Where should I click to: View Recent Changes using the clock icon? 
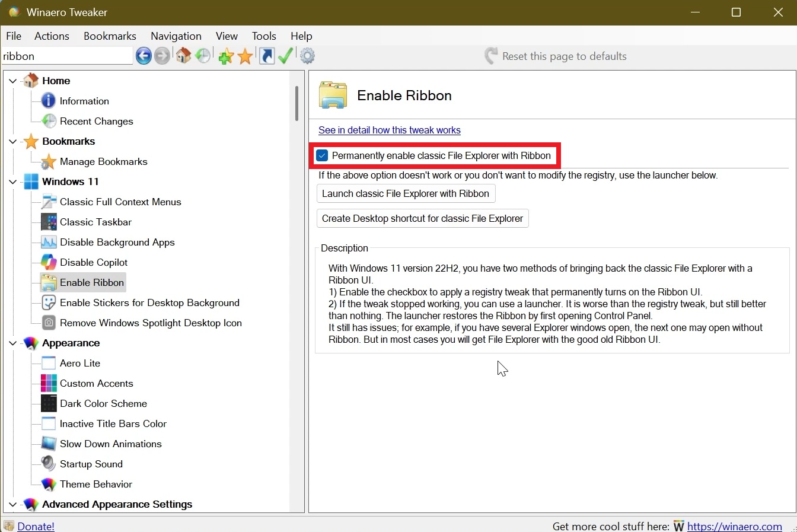[203, 56]
